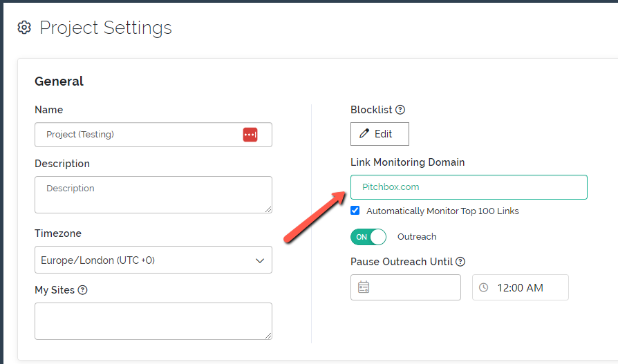
Task: Click the Name label
Action: 49,110
